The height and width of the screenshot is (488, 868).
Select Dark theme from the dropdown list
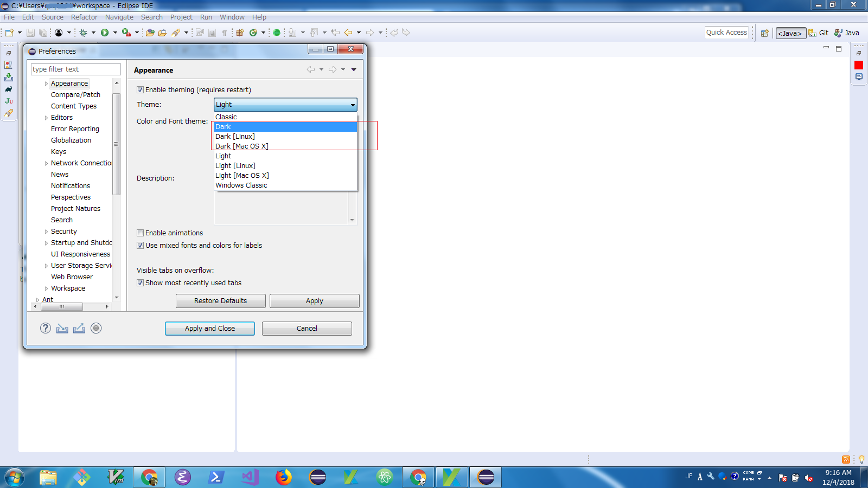285,127
